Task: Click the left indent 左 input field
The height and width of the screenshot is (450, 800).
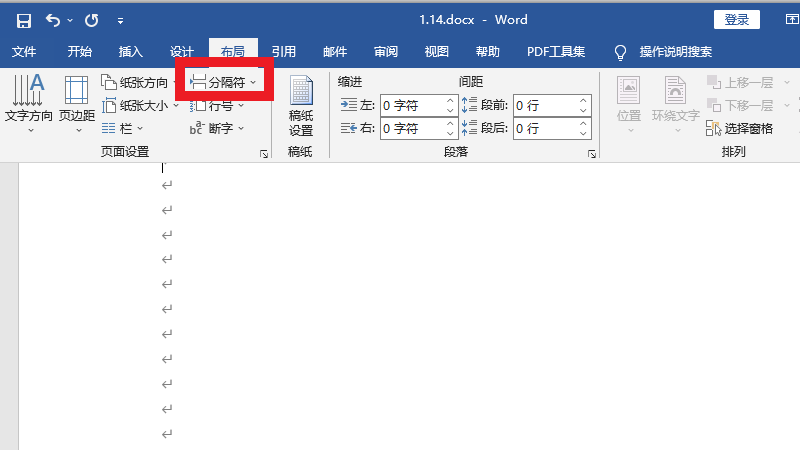Action: (x=412, y=106)
